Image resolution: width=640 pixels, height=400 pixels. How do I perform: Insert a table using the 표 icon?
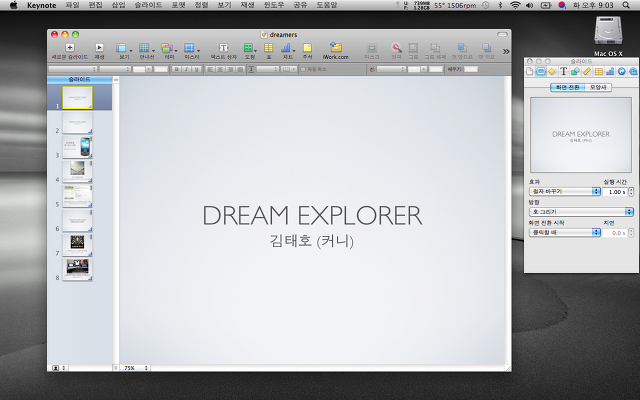[x=269, y=48]
